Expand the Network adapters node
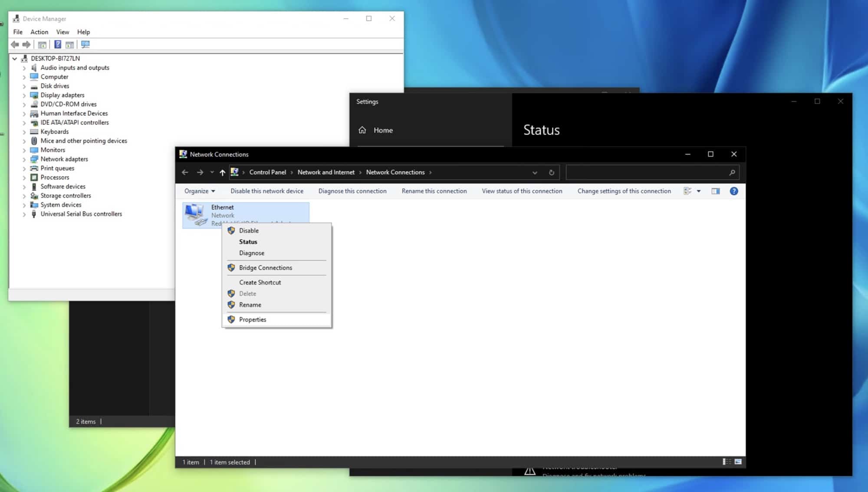Image resolution: width=868 pixels, height=492 pixels. [x=24, y=160]
